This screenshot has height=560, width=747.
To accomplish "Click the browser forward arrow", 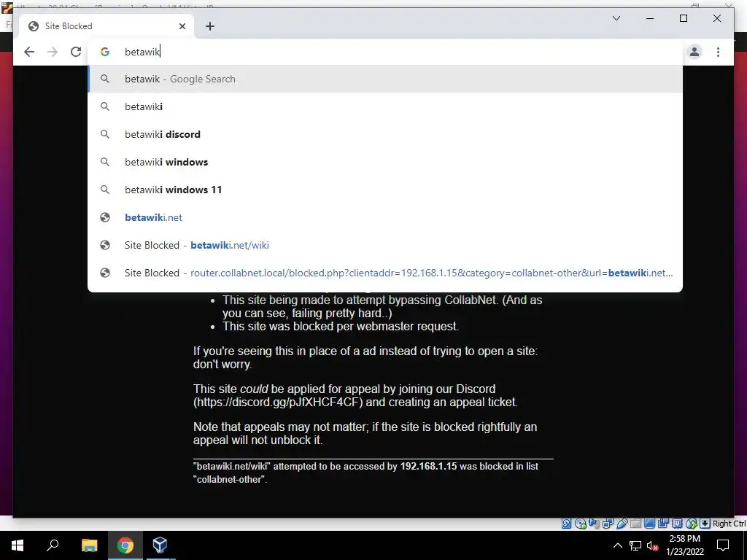I will click(53, 52).
